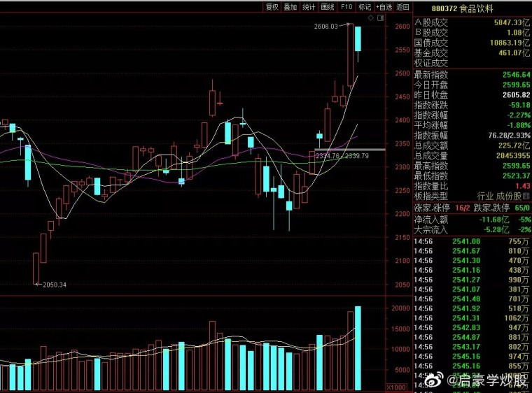Activate the 画线 drawing tool
Screen dimensions: 532x393
click(x=328, y=7)
